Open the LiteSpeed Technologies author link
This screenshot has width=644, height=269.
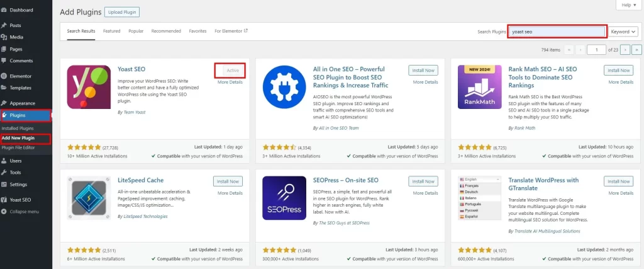coord(145,216)
